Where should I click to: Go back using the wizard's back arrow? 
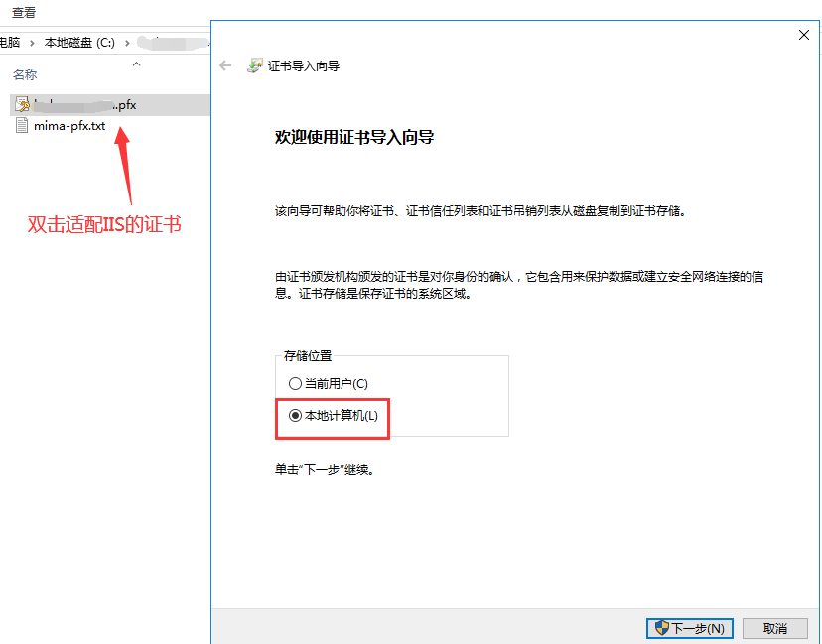(x=225, y=65)
